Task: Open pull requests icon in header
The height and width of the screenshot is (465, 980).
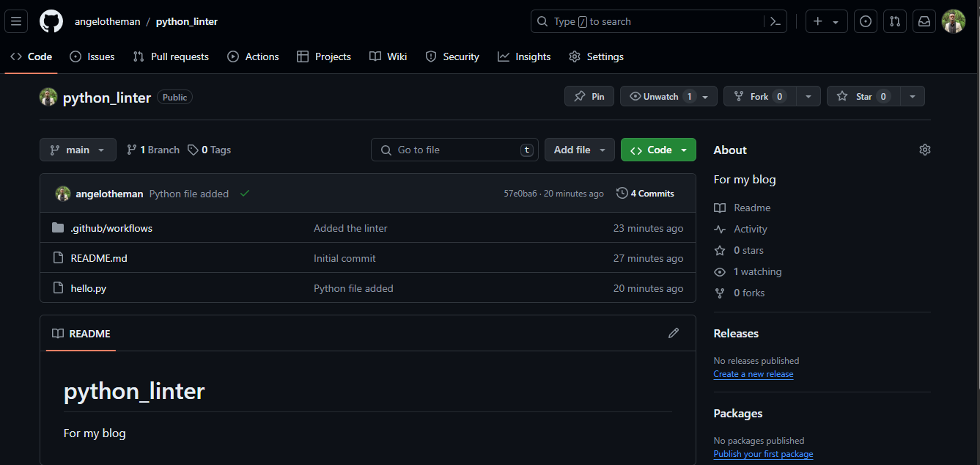Action: (x=895, y=21)
